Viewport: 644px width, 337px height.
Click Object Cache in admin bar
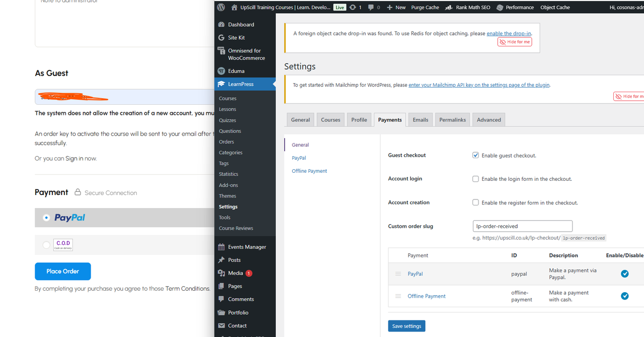pyautogui.click(x=555, y=7)
